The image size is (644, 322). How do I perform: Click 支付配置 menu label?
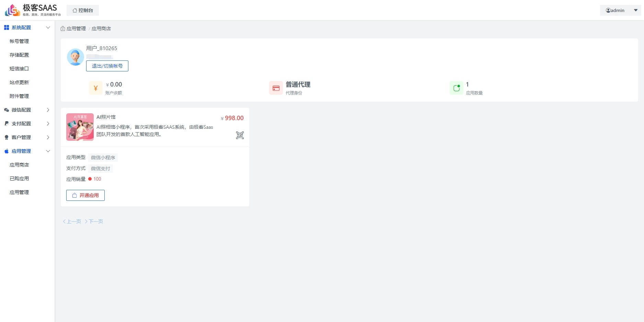(x=21, y=124)
